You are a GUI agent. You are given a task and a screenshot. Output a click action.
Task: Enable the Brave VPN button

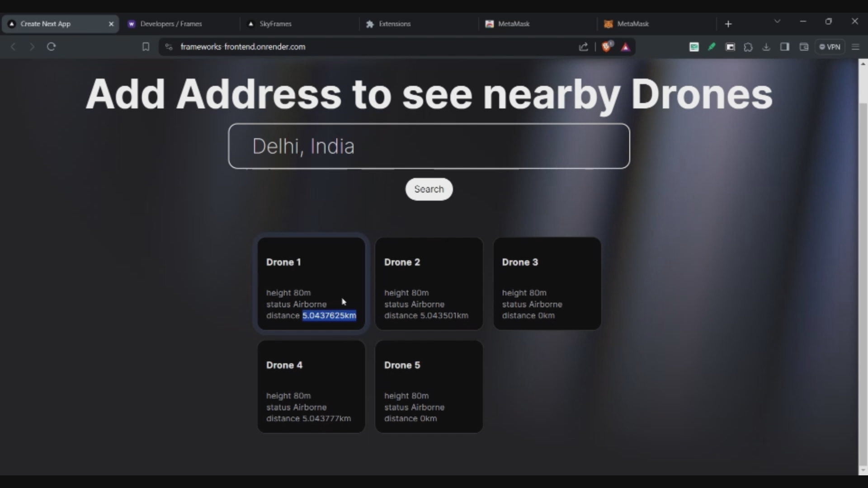tap(830, 47)
